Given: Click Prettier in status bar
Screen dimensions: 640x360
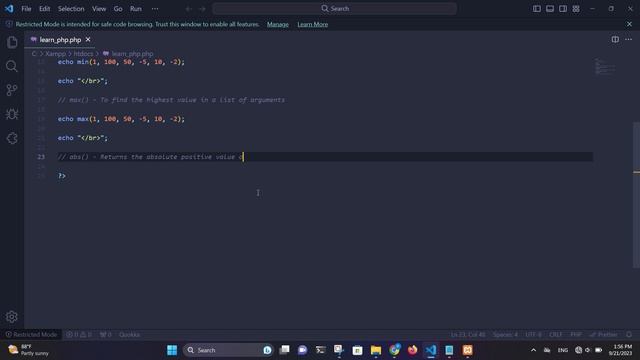Looking at the screenshot, I should pos(604,335).
